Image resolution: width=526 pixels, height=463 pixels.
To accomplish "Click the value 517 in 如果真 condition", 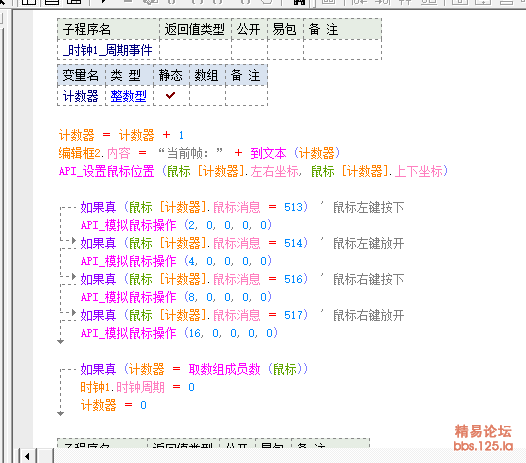I will [x=293, y=315].
